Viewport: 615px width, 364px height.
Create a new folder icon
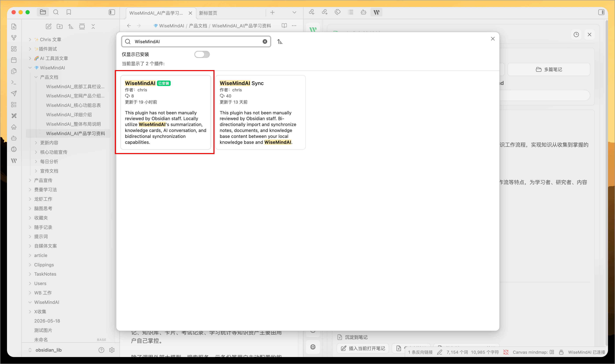coord(60,26)
